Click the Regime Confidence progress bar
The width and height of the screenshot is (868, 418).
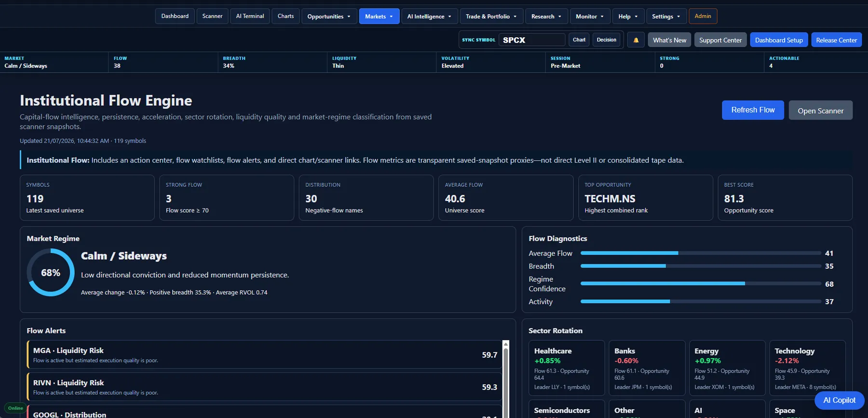point(701,284)
